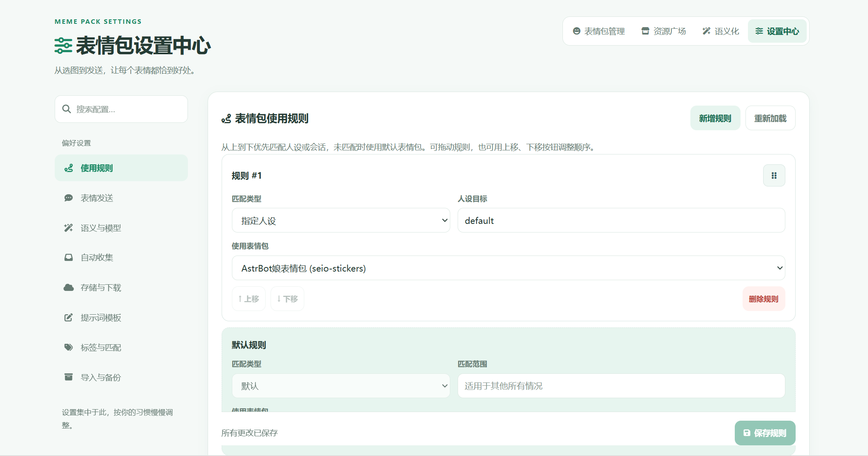This screenshot has width=868, height=456.
Task: Click the tags icon next to 标签与匹配
Action: 69,348
